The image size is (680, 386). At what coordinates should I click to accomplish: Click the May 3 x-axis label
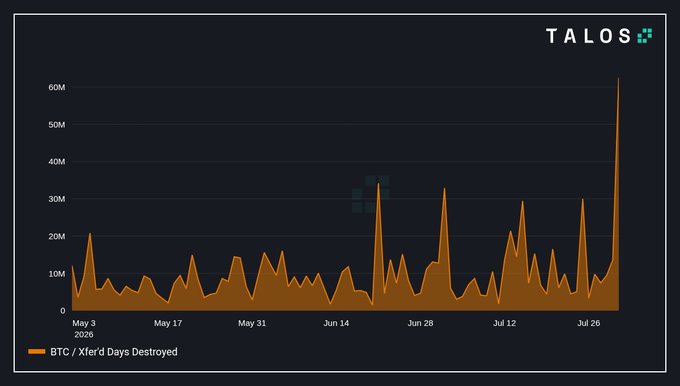84,323
